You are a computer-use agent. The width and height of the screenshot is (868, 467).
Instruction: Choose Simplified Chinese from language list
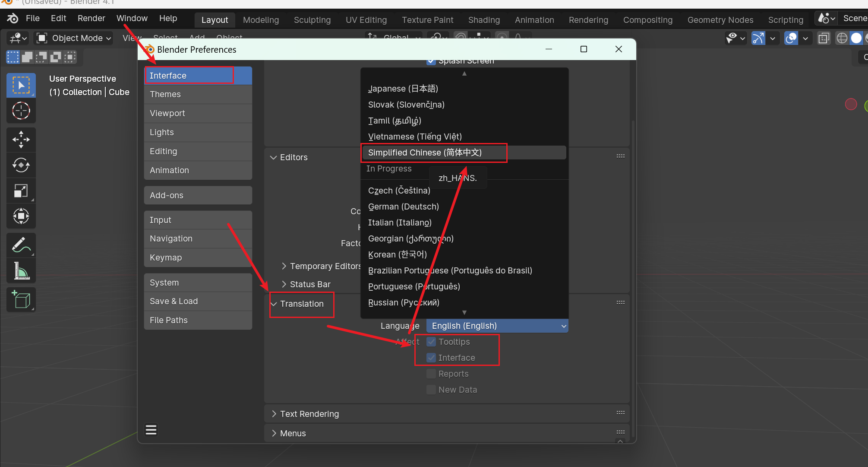(x=425, y=152)
